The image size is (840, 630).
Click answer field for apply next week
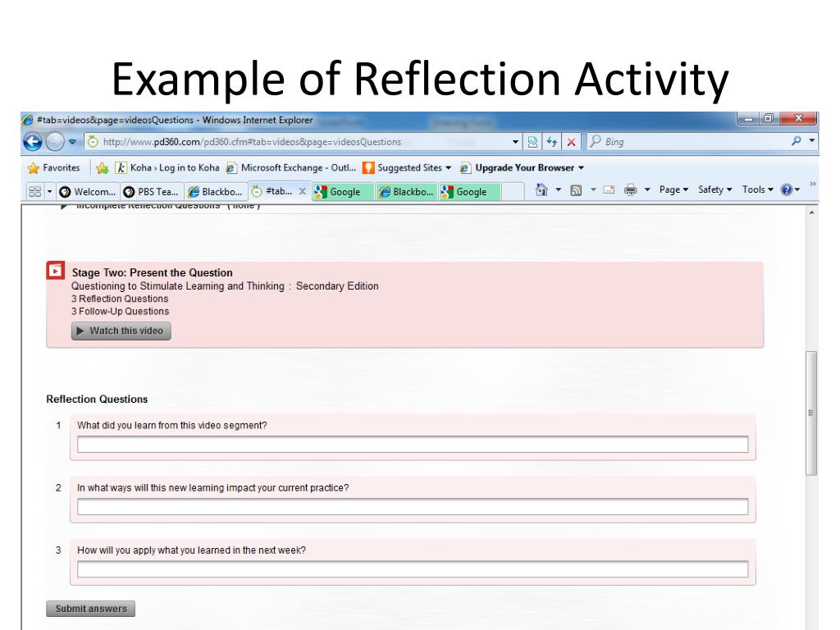point(413,569)
